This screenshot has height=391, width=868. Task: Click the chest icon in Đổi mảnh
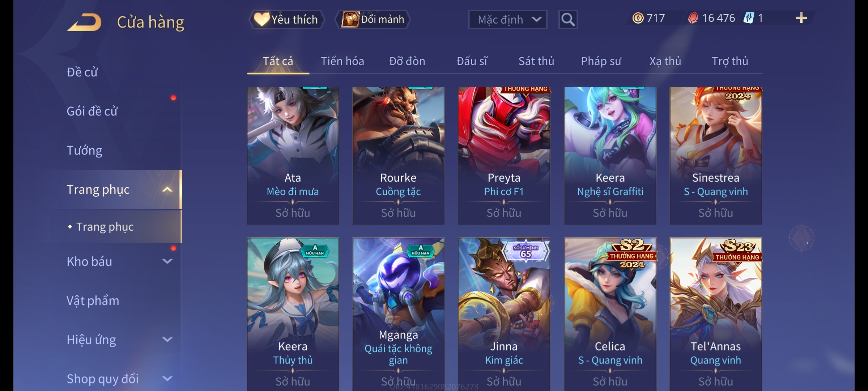coord(350,19)
